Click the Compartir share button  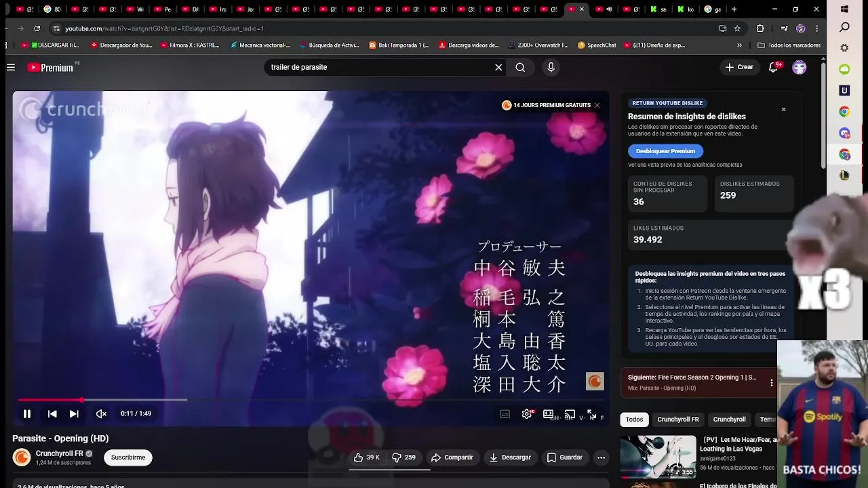point(452,457)
